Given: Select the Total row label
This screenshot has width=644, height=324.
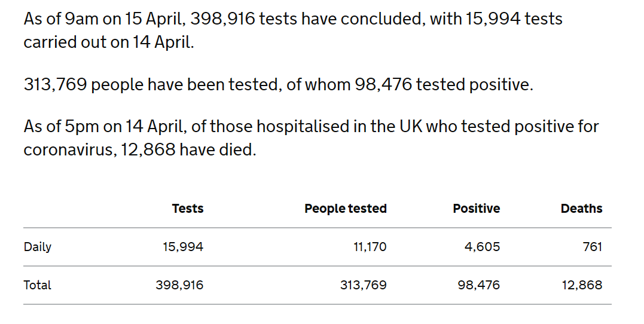Looking at the screenshot, I should tap(38, 285).
